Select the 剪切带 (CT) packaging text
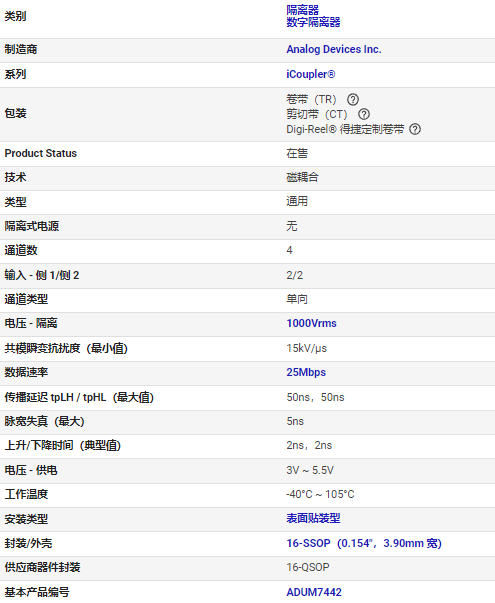Screen dimensions: 495x603 click(x=317, y=114)
